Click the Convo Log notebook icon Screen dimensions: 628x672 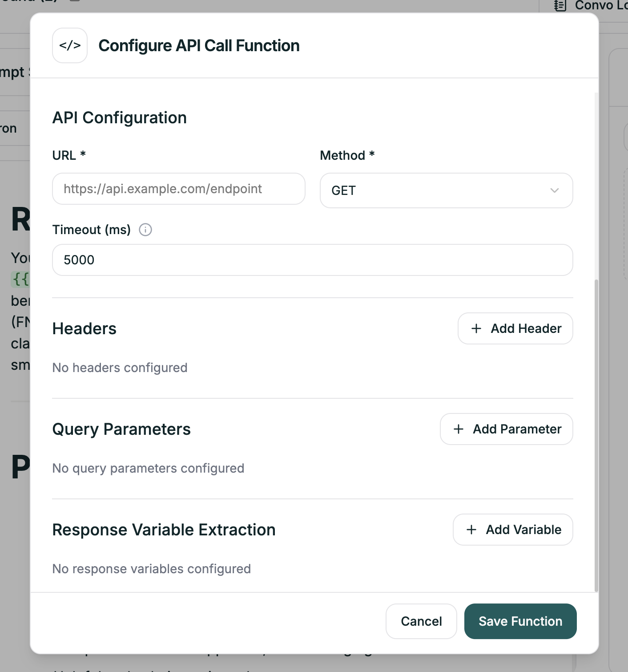click(x=560, y=5)
